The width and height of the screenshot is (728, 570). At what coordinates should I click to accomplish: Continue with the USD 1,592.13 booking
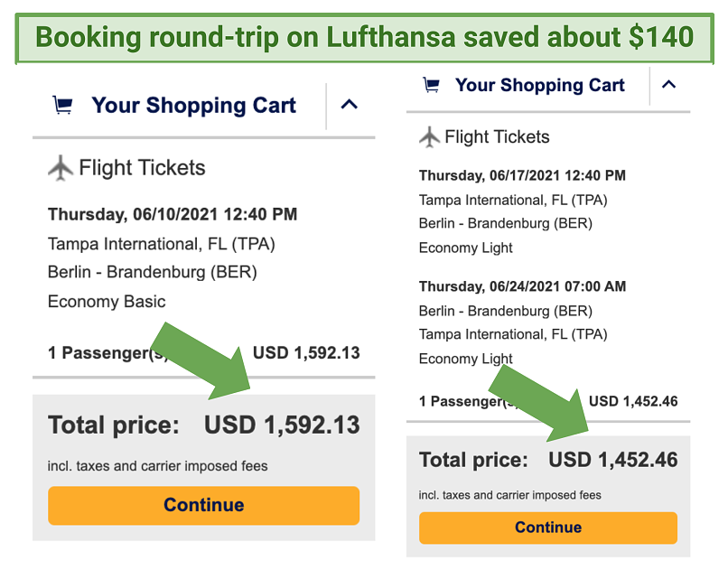pos(203,505)
